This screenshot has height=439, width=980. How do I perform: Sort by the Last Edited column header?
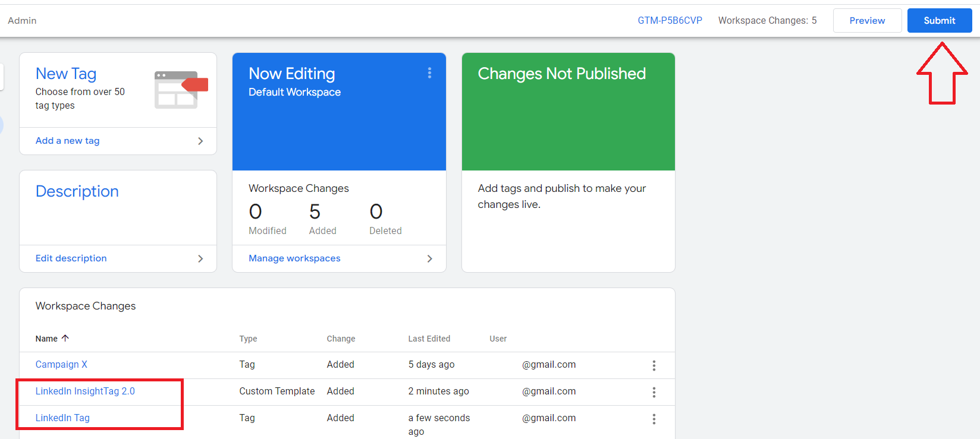pos(429,339)
